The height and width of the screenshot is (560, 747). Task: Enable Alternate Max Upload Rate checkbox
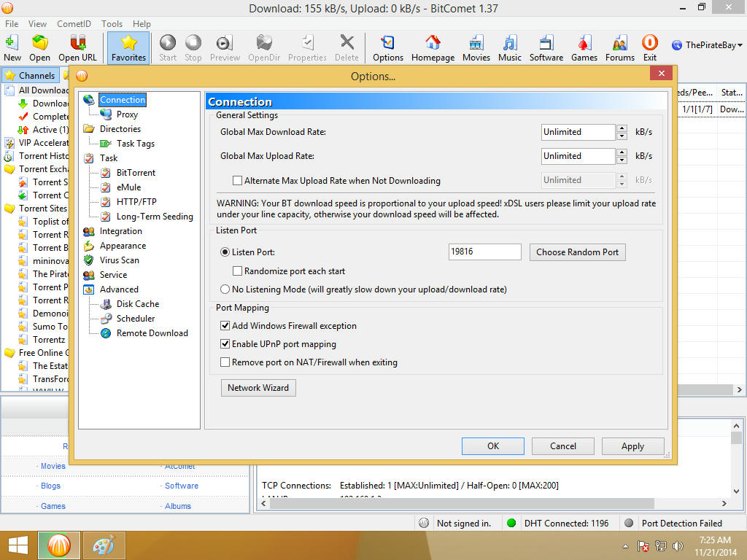pyautogui.click(x=237, y=181)
